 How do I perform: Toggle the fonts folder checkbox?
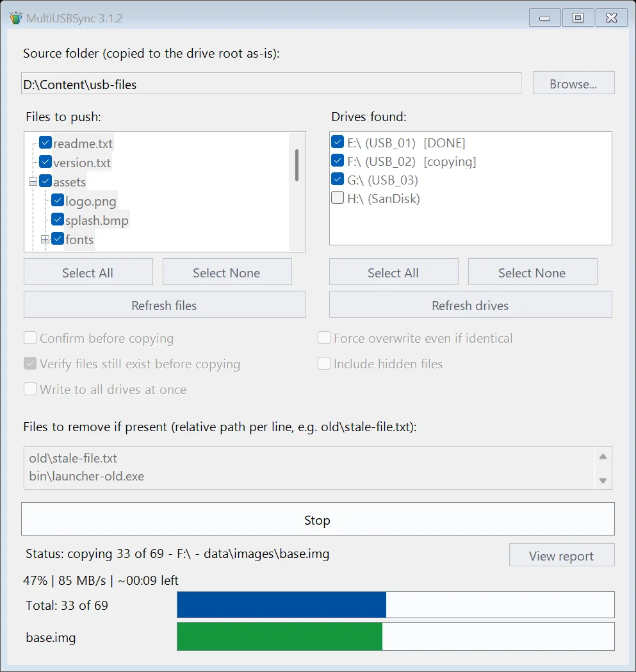[58, 239]
